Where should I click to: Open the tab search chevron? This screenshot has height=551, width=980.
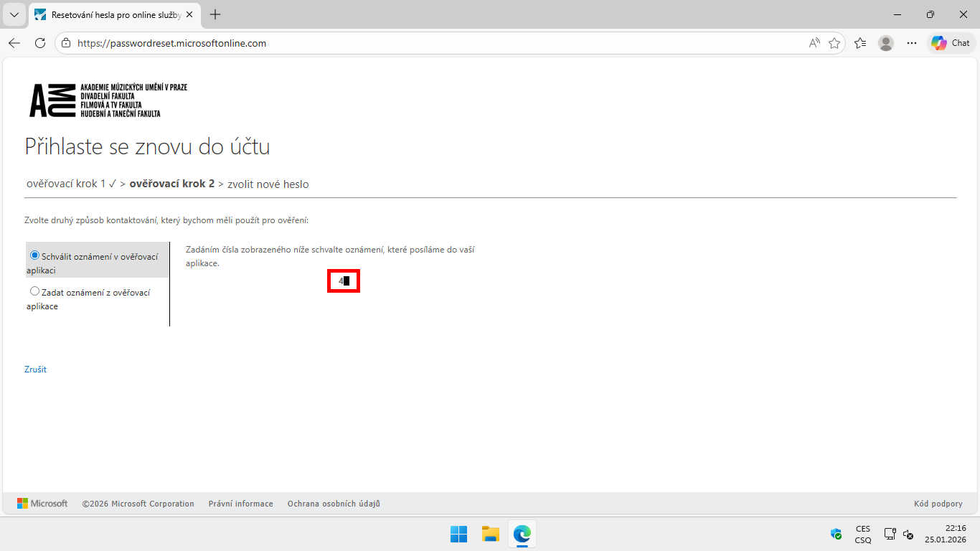point(14,14)
